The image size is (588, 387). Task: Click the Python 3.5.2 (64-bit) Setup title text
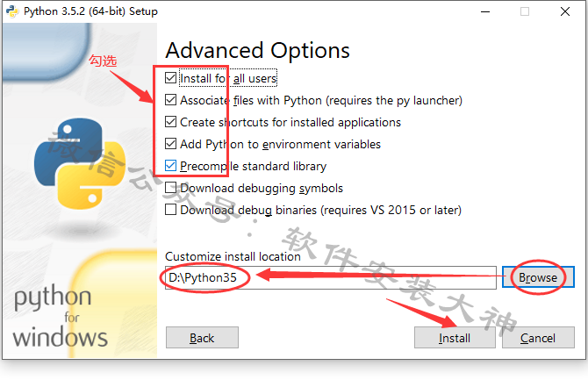(90, 11)
